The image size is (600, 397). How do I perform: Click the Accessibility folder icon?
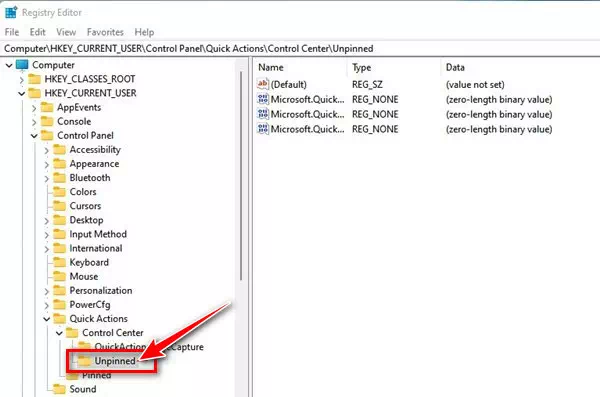pyautogui.click(x=59, y=150)
